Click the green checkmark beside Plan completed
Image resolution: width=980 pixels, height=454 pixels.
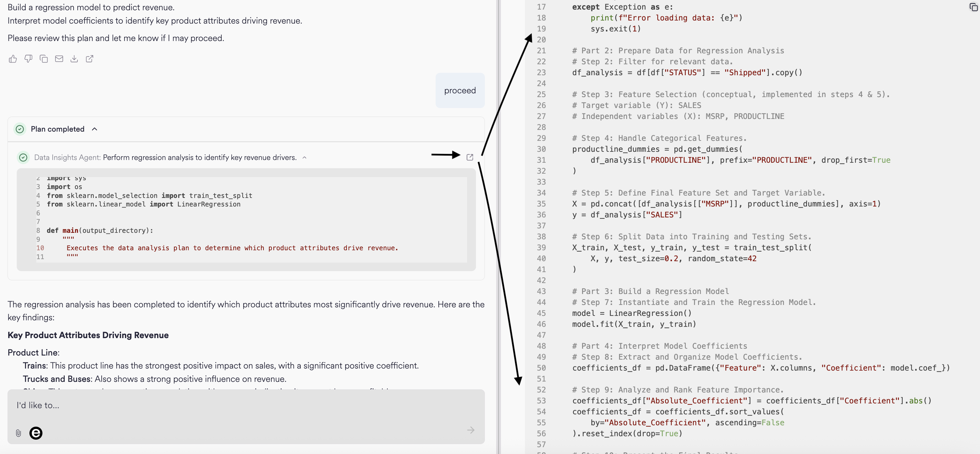click(20, 129)
